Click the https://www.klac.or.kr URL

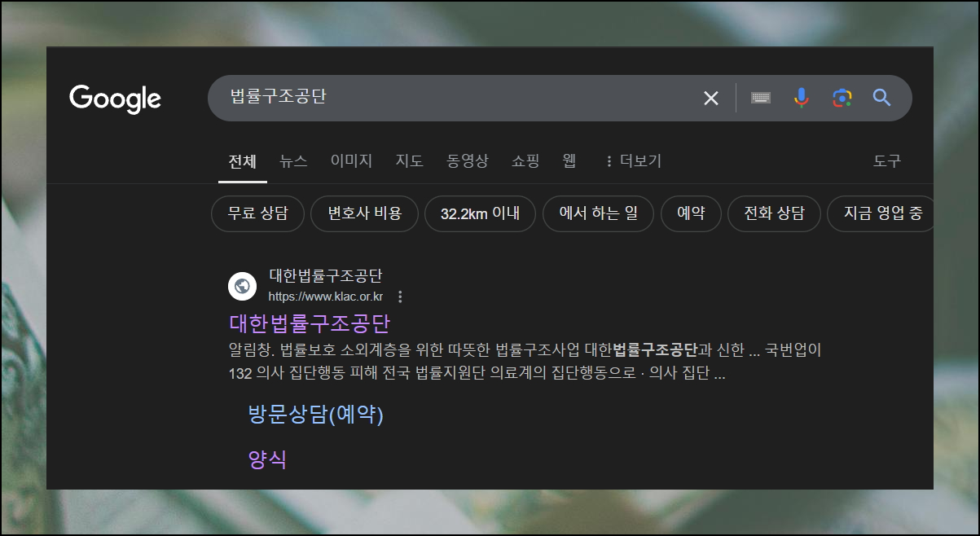click(x=326, y=297)
